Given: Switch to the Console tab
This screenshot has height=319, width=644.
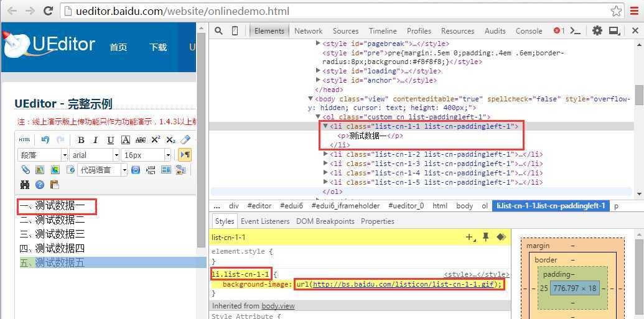Looking at the screenshot, I should (x=529, y=31).
